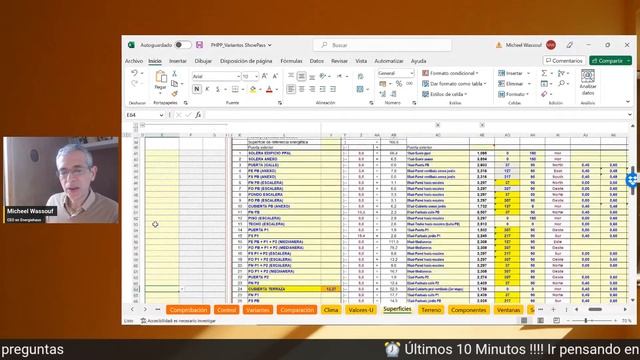Click the thousands separator 000 icon
Image resolution: width=640 pixels, height=360 pixels.
pyautogui.click(x=409, y=84)
